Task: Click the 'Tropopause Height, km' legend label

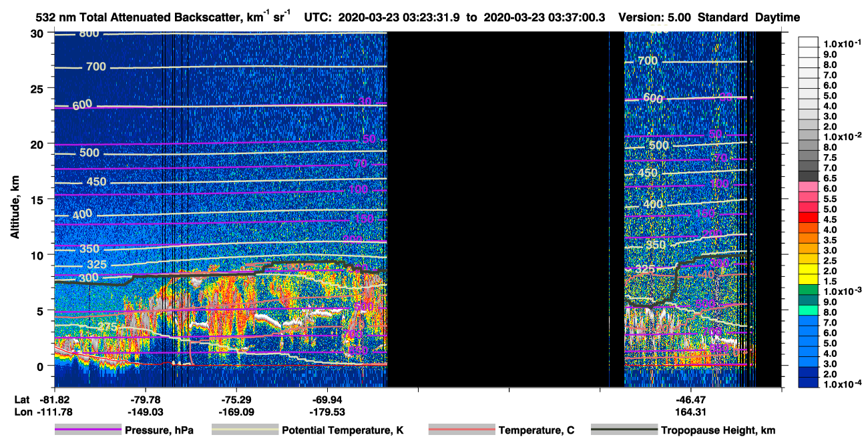Action: point(718,430)
